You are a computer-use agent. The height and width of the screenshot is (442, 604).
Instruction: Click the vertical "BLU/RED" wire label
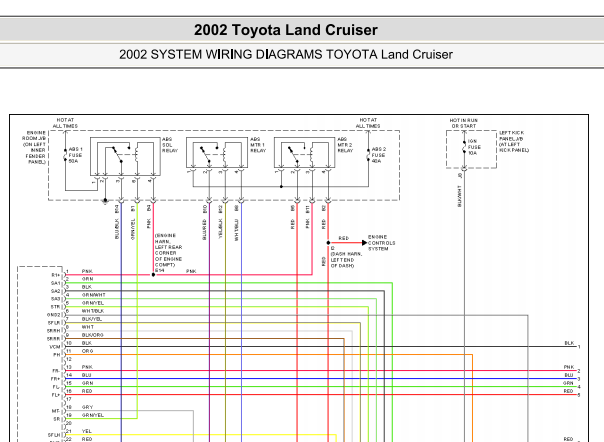coord(204,230)
